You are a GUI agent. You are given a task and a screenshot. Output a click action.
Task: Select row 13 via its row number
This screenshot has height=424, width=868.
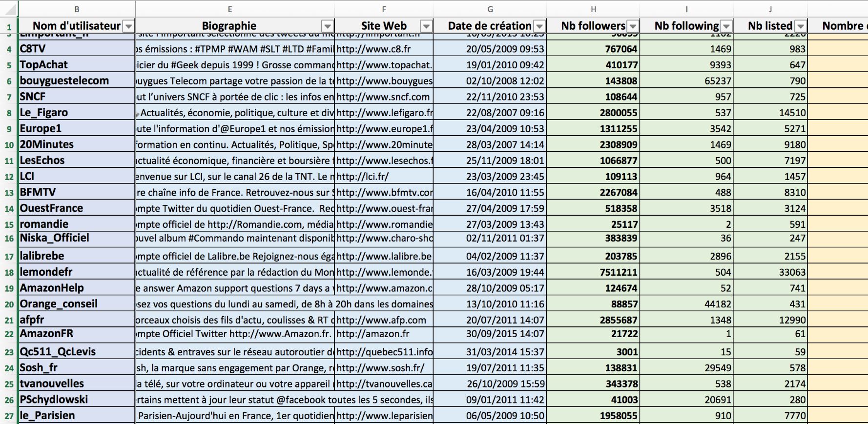click(9, 192)
